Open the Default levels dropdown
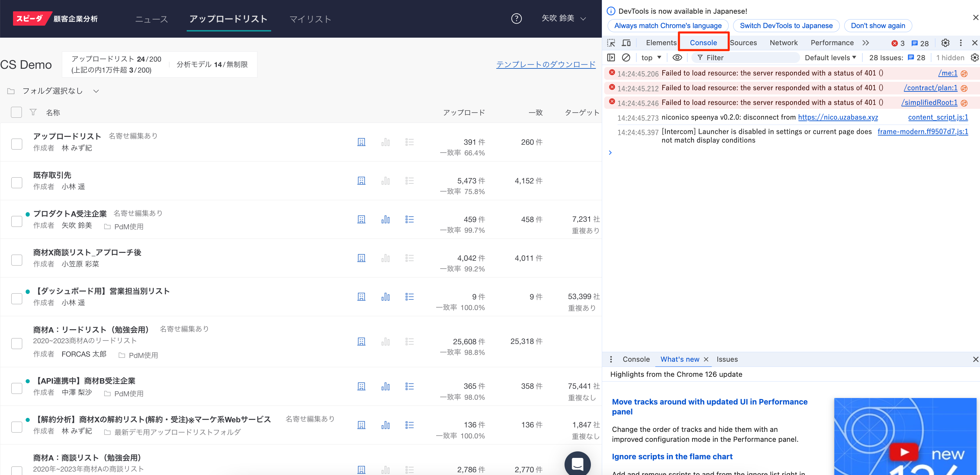Viewport: 980px width, 475px height. tap(830, 57)
